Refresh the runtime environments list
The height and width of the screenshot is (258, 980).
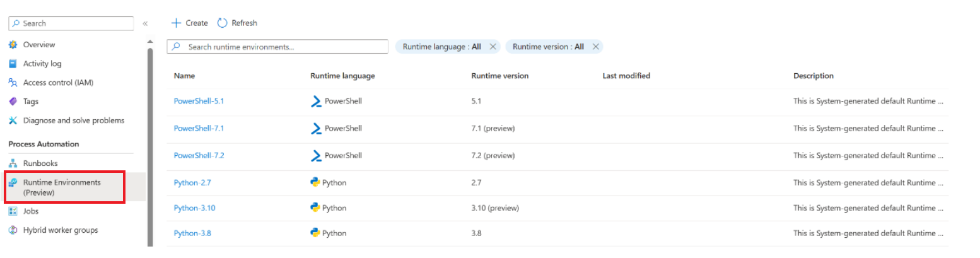click(237, 23)
